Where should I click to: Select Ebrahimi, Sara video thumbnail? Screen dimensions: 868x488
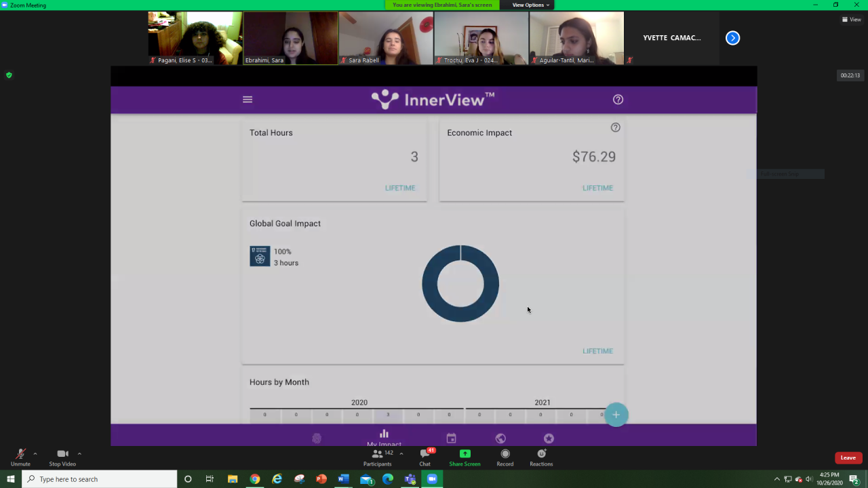tap(291, 38)
